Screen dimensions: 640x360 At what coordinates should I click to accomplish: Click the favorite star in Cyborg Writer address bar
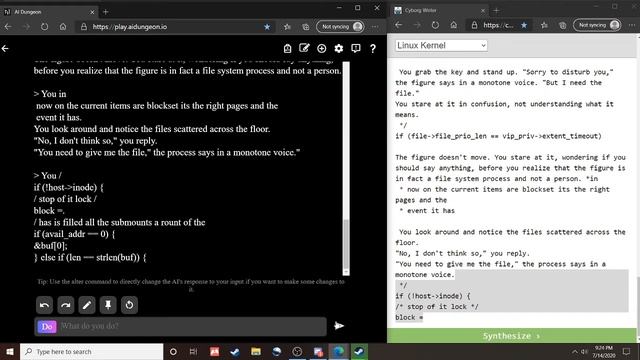click(x=524, y=25)
